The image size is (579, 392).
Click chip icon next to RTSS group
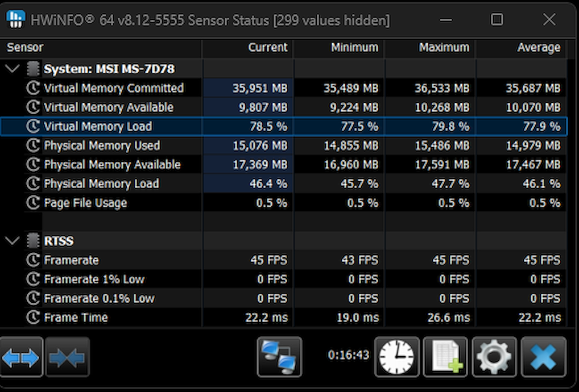tap(33, 241)
